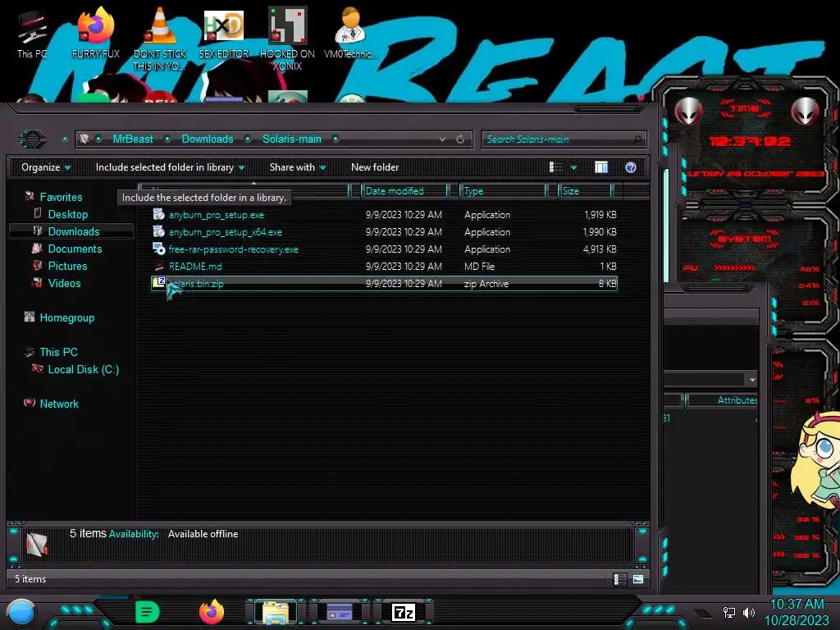Go to MrBeast breadcrumb
This screenshot has height=630, width=840.
point(133,139)
